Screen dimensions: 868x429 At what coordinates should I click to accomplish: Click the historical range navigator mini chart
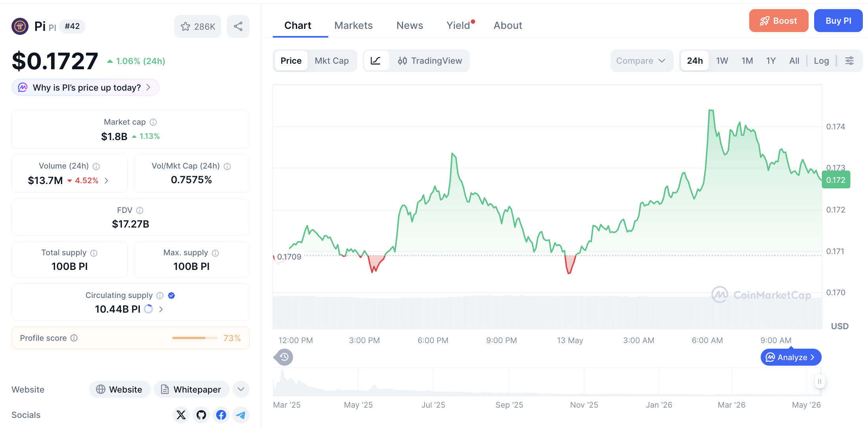[546, 382]
